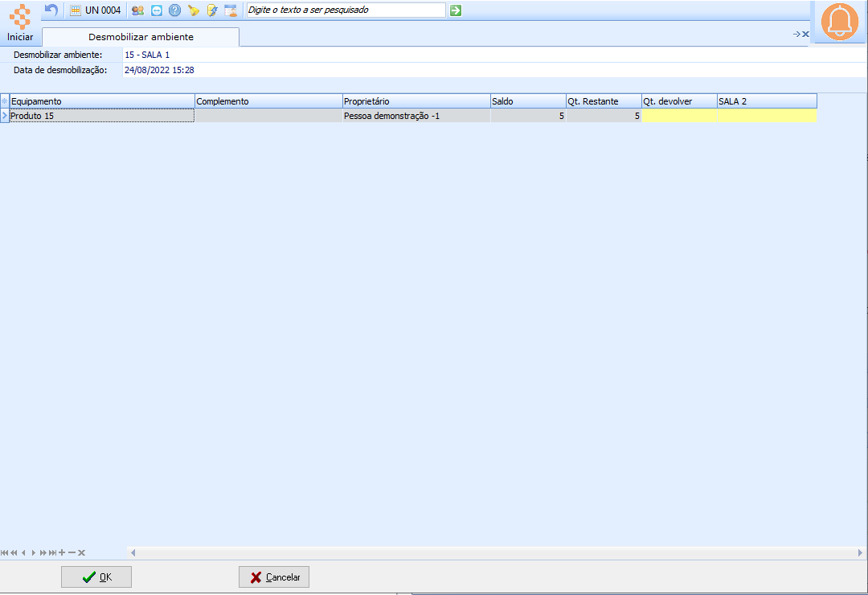Click the Qt. Restante column header
Viewport: 868px width, 595px height.
(x=604, y=101)
